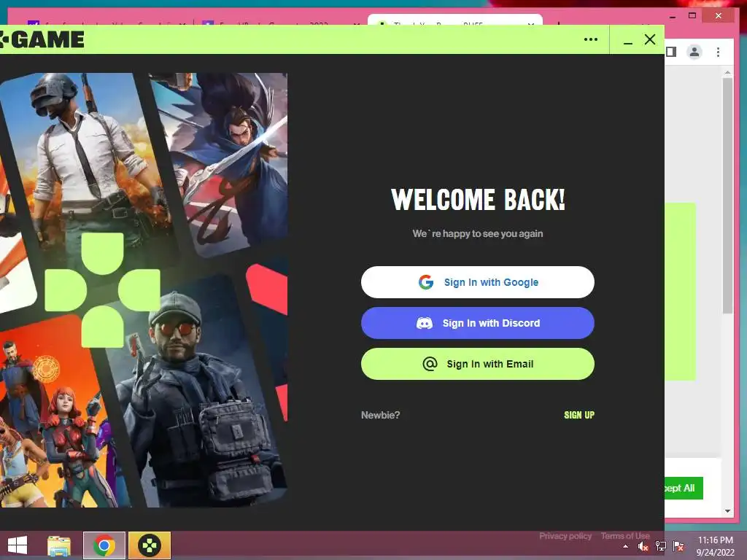The height and width of the screenshot is (560, 747).
Task: Click the 'Newbie?' text
Action: (380, 415)
